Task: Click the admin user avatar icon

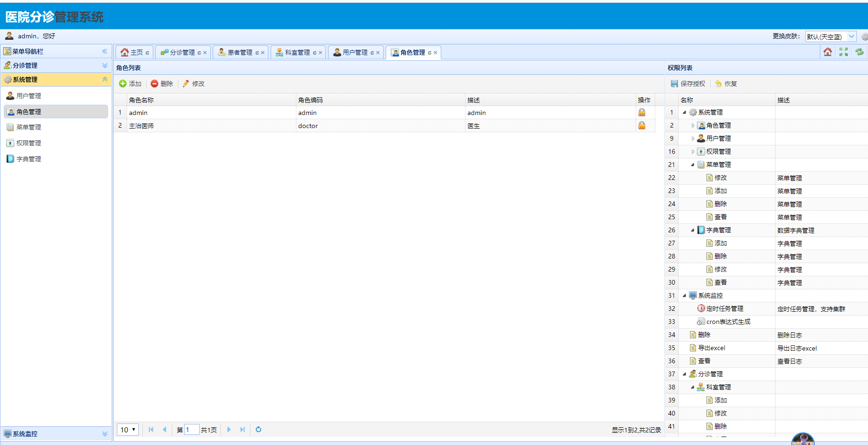Action: point(9,36)
